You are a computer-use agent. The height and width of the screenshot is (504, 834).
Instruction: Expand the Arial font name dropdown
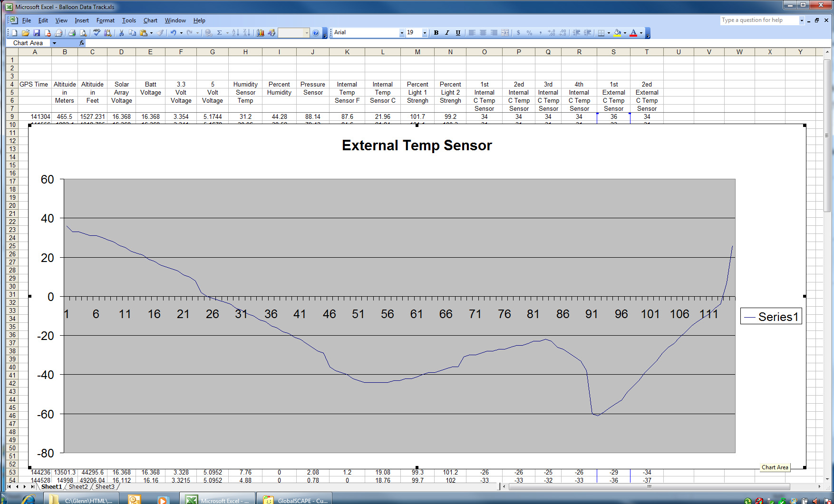(x=402, y=33)
